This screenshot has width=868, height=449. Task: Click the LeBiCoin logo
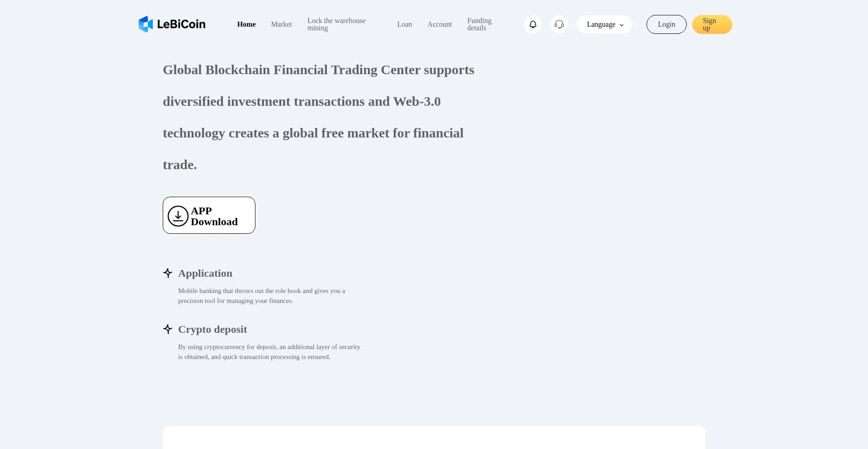[172, 24]
